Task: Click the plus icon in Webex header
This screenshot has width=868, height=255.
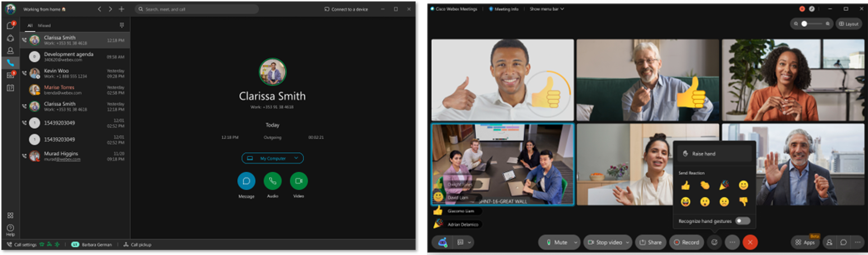Action: point(122,9)
